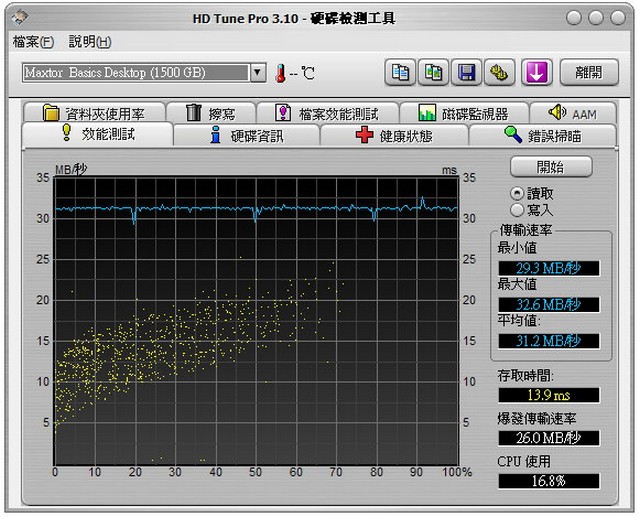Save results using the floppy disk icon
Screen dimensions: 640x517
466,72
